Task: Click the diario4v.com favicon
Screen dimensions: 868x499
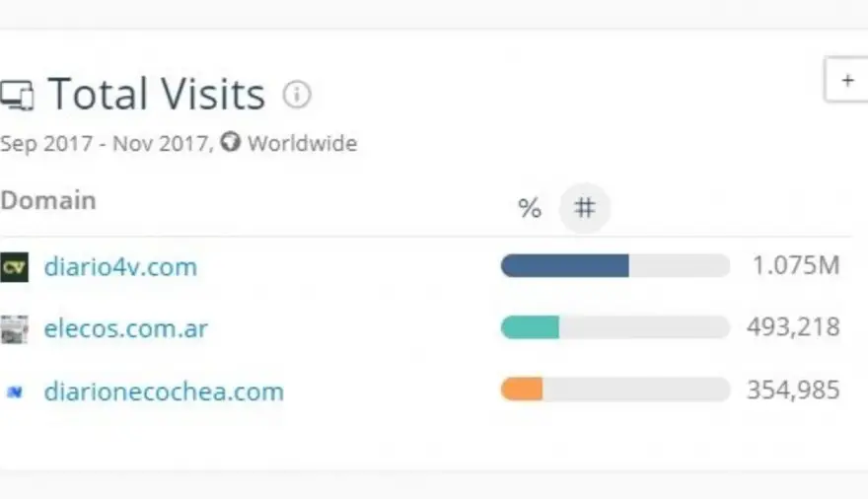Action: click(14, 267)
